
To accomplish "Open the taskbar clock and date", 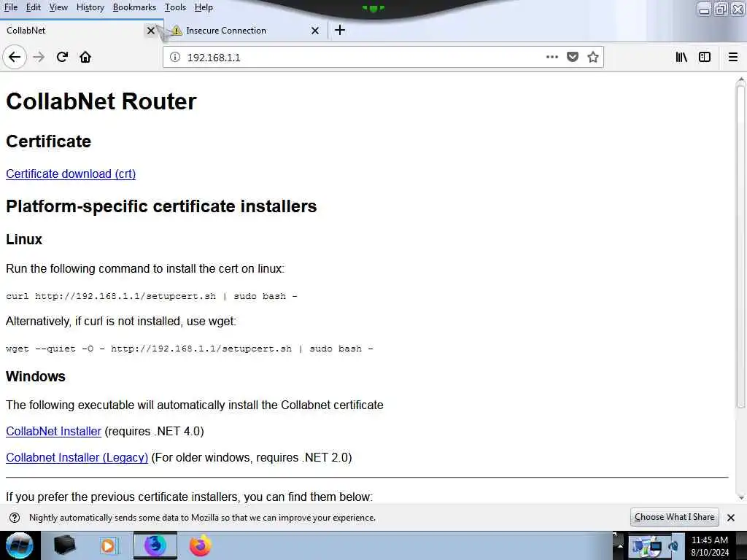I will point(710,545).
